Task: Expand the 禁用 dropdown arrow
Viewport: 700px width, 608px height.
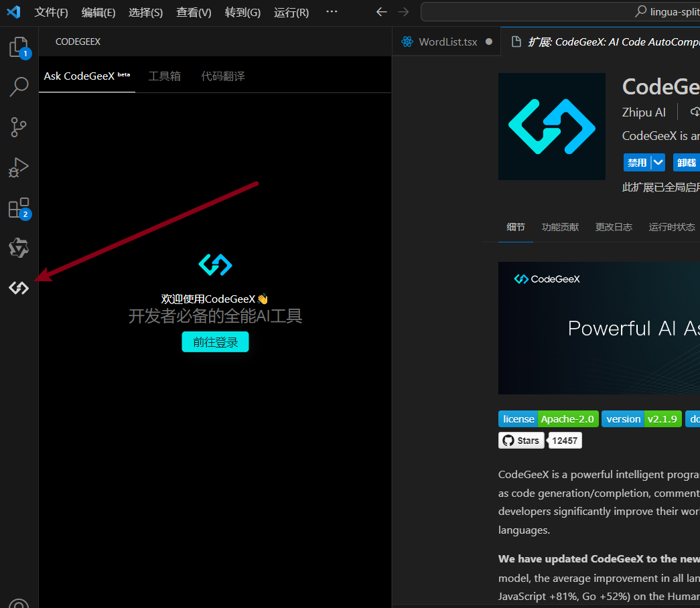Action: click(x=658, y=163)
